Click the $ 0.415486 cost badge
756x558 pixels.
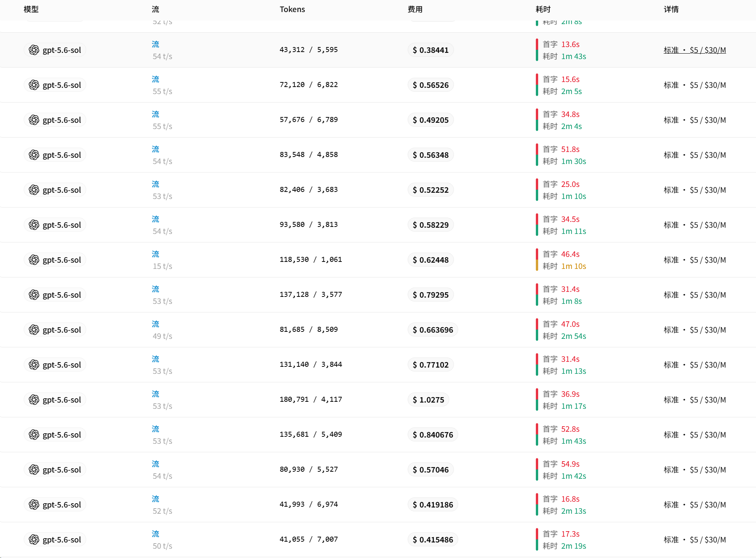[x=433, y=540]
